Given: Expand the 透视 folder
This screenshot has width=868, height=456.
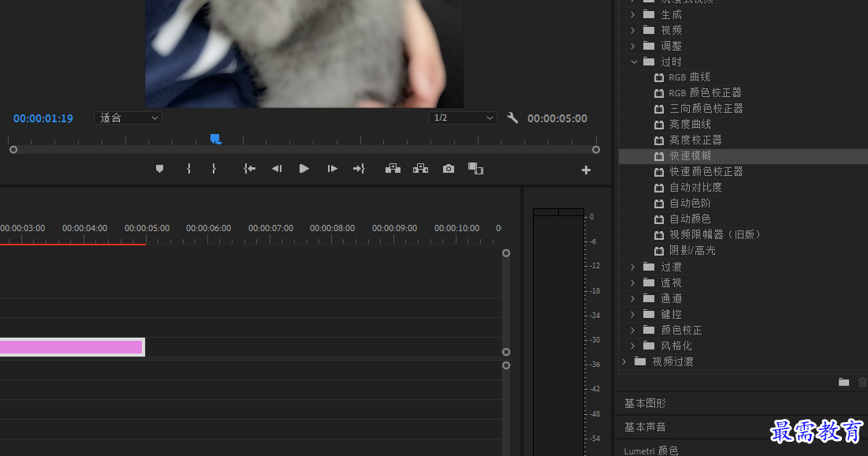Looking at the screenshot, I should coord(633,282).
